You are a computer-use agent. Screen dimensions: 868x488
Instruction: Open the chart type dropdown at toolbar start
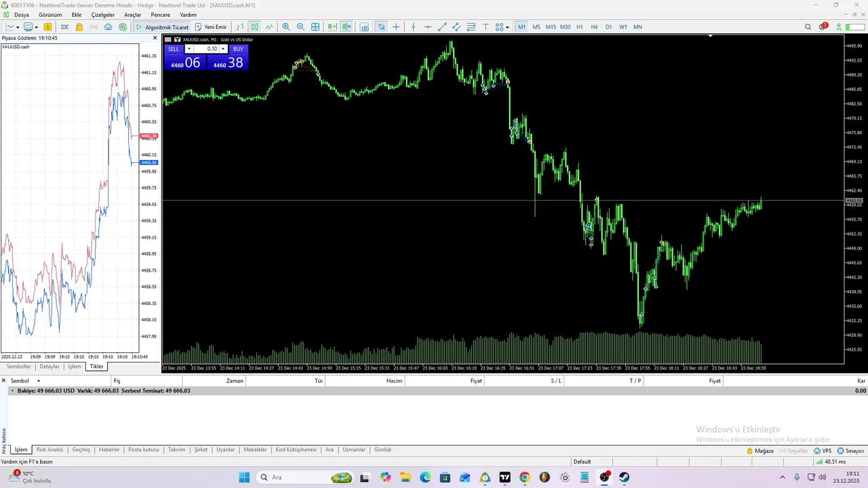12,27
